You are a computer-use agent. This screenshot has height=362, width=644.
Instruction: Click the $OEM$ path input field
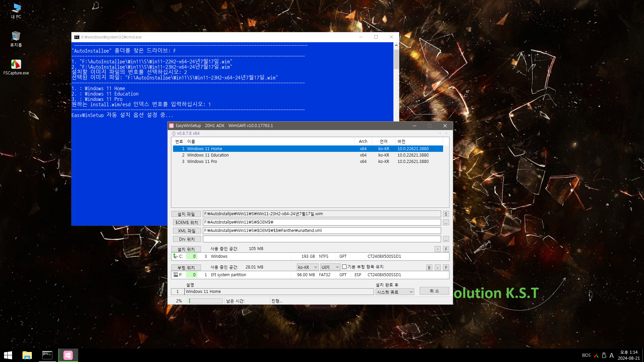(322, 222)
